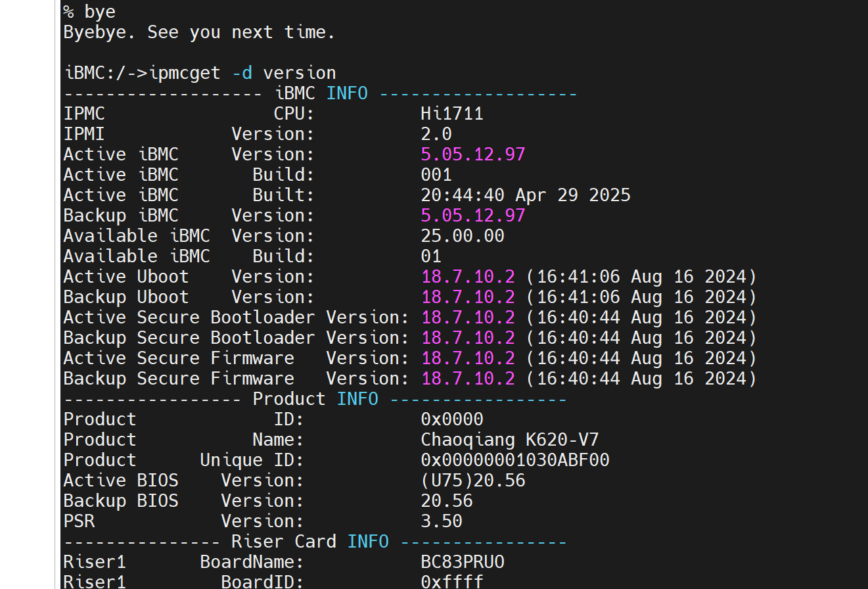This screenshot has height=589, width=868.
Task: Click Active BIOS version '(U75)20.56'
Action: (x=473, y=481)
